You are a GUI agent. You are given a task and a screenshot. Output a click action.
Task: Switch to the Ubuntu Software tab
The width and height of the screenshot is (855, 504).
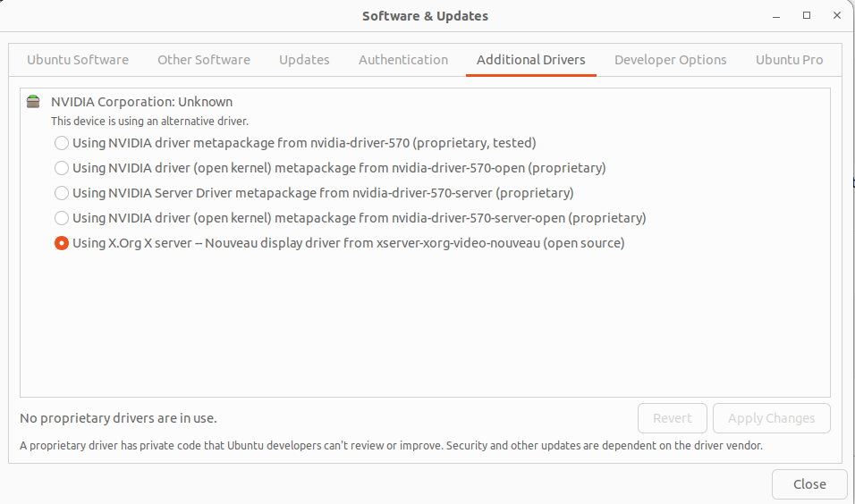coord(78,60)
